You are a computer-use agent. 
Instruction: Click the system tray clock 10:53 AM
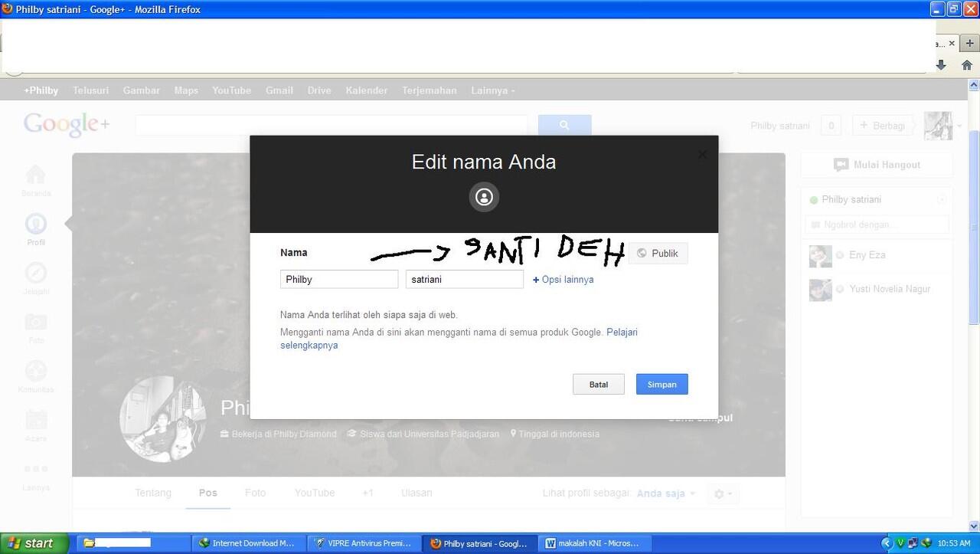click(x=954, y=543)
